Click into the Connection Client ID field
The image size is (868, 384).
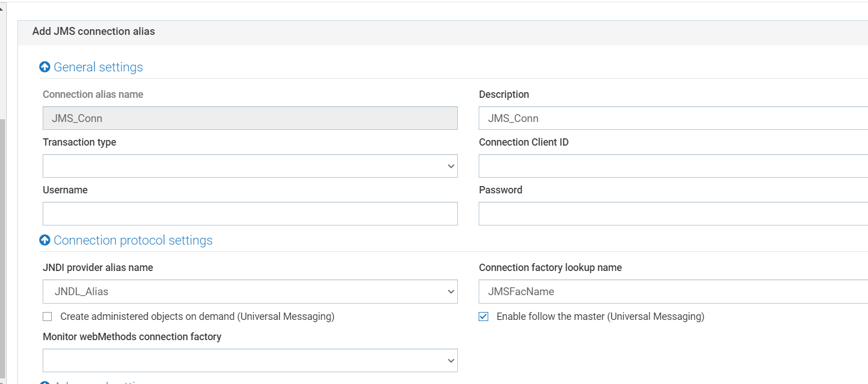pyautogui.click(x=672, y=166)
